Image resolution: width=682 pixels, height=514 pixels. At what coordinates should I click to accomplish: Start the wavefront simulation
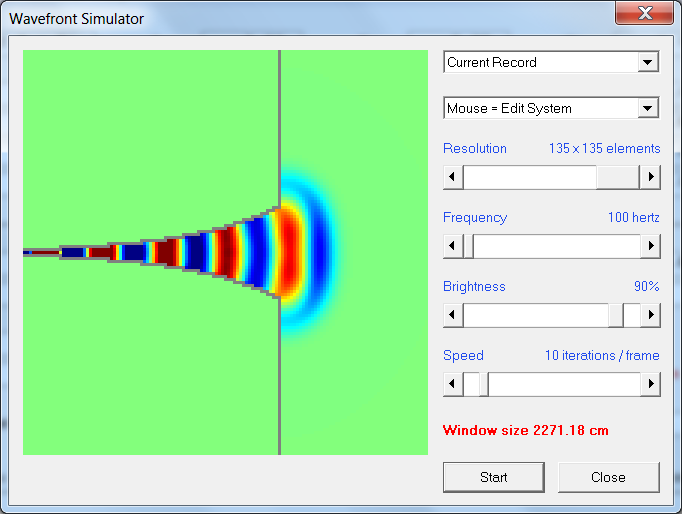(494, 477)
